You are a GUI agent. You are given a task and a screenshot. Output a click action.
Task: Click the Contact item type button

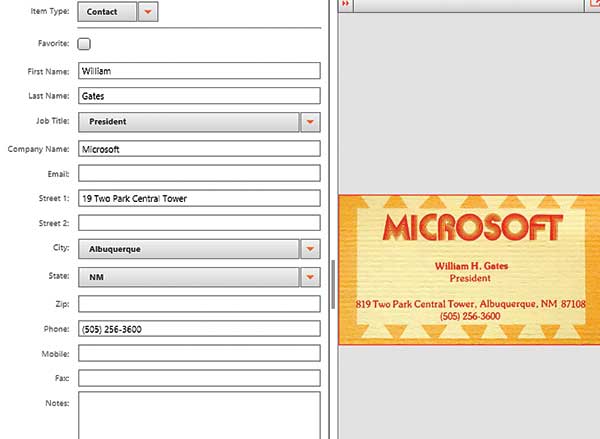click(104, 12)
